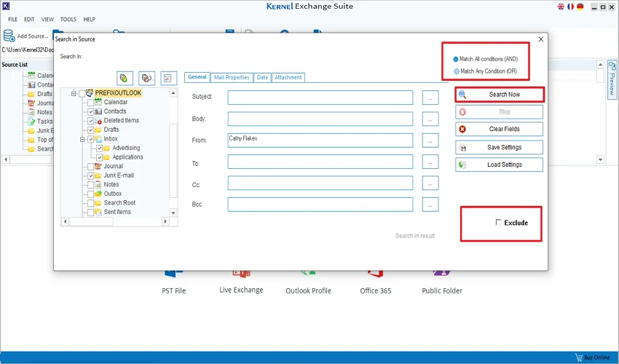Click the folder tree vertical scrollbar thumb
Image resolution: width=619 pixels, height=364 pixels.
pyautogui.click(x=173, y=160)
